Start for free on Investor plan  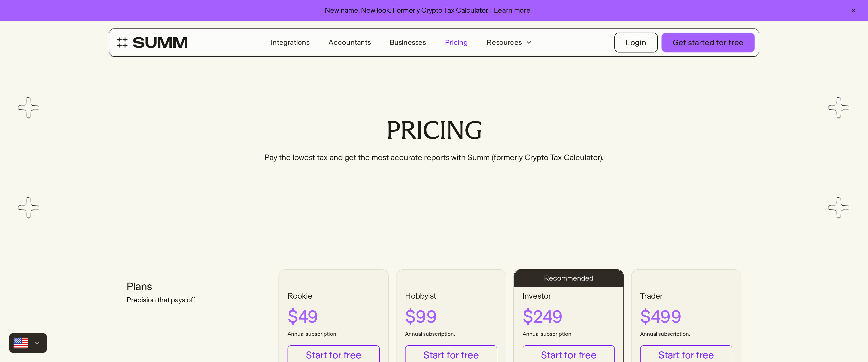click(568, 354)
